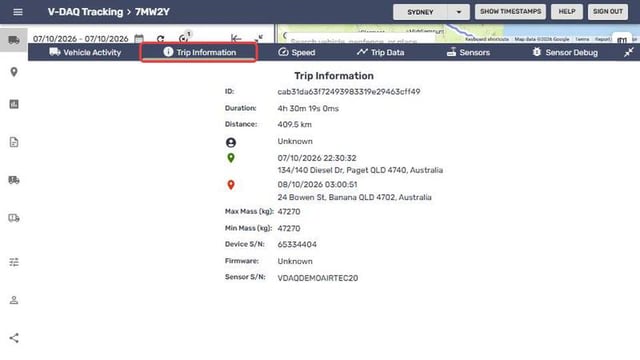Open the Sensor Debug tab
Image resolution: width=640 pixels, height=360 pixels.
pyautogui.click(x=565, y=52)
